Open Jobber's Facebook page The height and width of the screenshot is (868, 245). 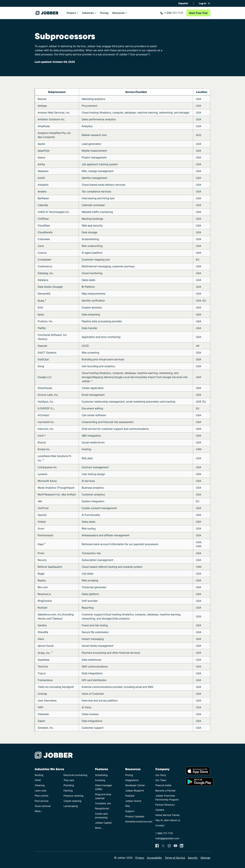[157, 846]
